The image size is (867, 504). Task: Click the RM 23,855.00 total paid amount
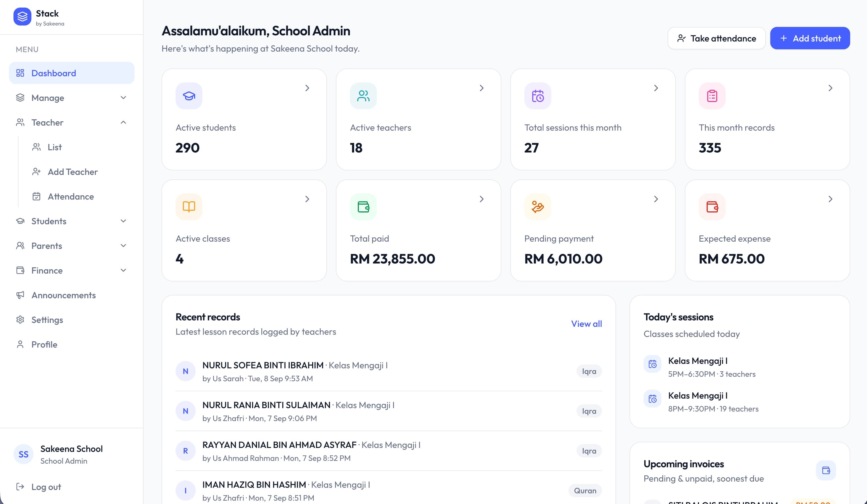coord(393,259)
